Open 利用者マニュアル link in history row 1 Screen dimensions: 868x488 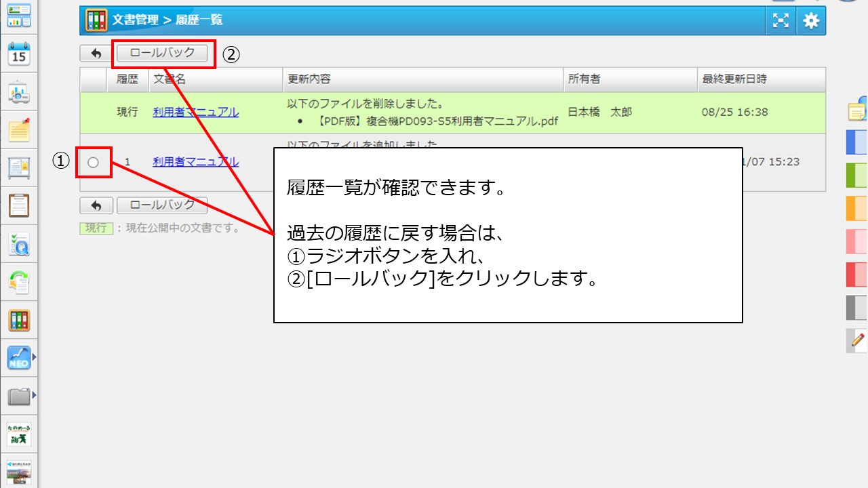pyautogui.click(x=195, y=162)
